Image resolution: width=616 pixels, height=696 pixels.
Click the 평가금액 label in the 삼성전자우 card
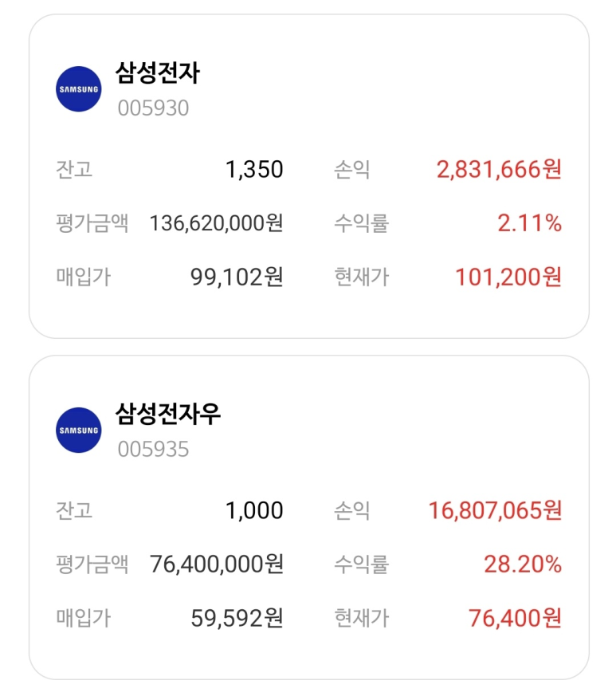(92, 564)
